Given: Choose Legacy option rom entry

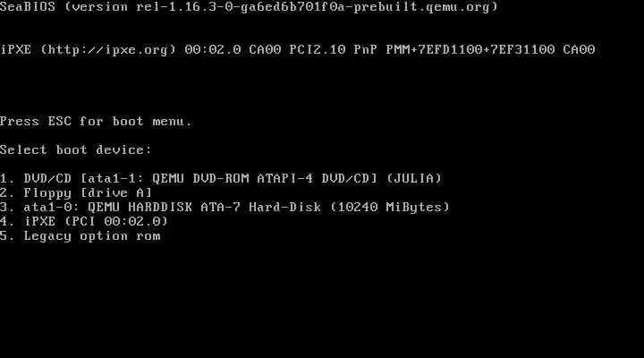Looking at the screenshot, I should 80,236.
